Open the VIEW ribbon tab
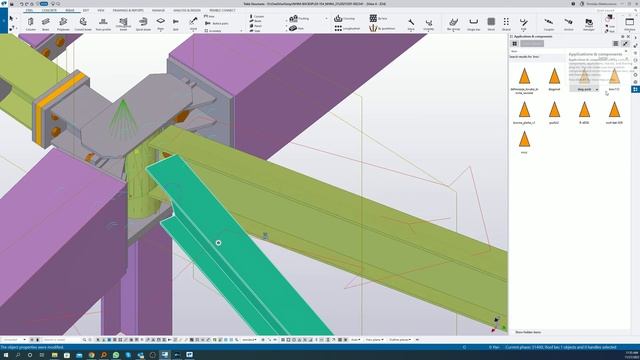This screenshot has height=360, width=640. point(100,10)
